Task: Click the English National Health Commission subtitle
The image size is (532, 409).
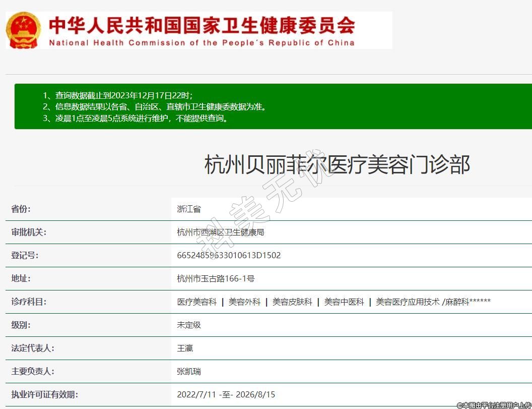Action: [x=202, y=43]
